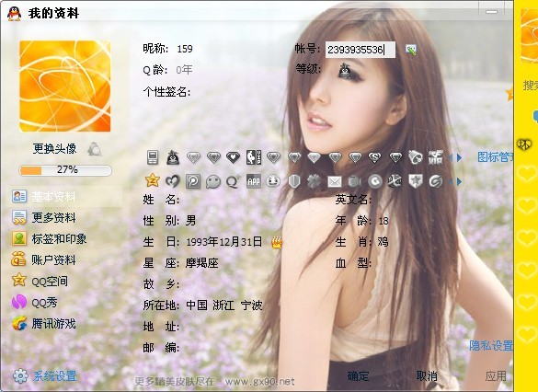Image resolution: width=538 pixels, height=392 pixels.
Task: Click the square P icon
Action: [x=193, y=181]
